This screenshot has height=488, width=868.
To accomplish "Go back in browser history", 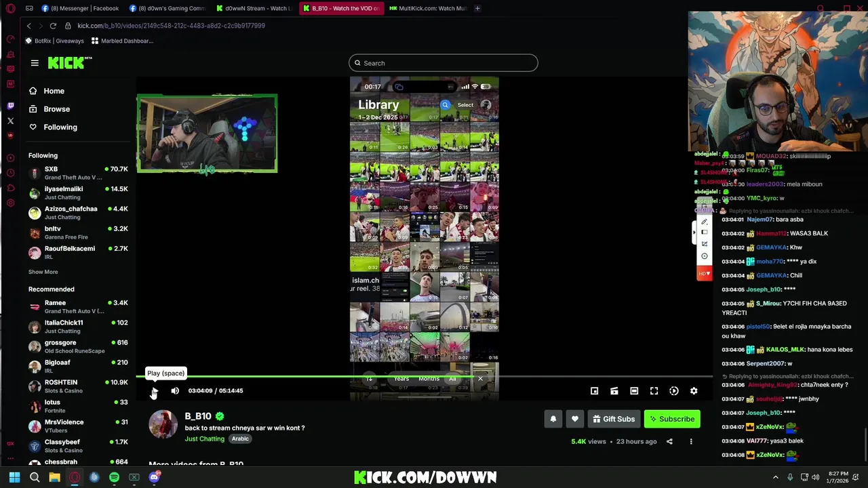I will [x=28, y=26].
